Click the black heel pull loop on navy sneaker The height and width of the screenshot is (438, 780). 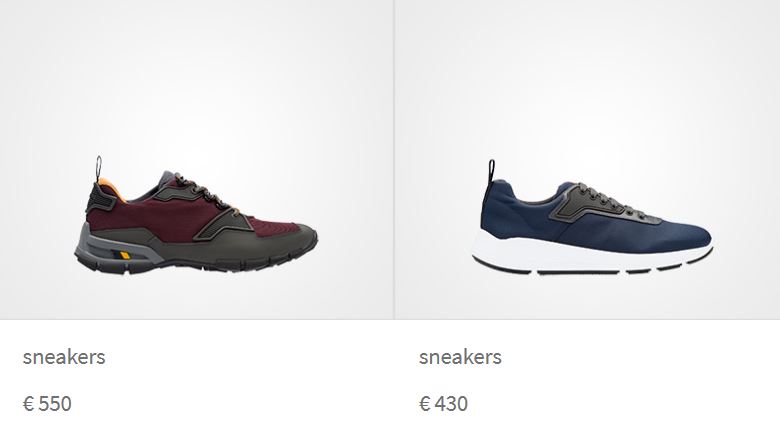491,173
